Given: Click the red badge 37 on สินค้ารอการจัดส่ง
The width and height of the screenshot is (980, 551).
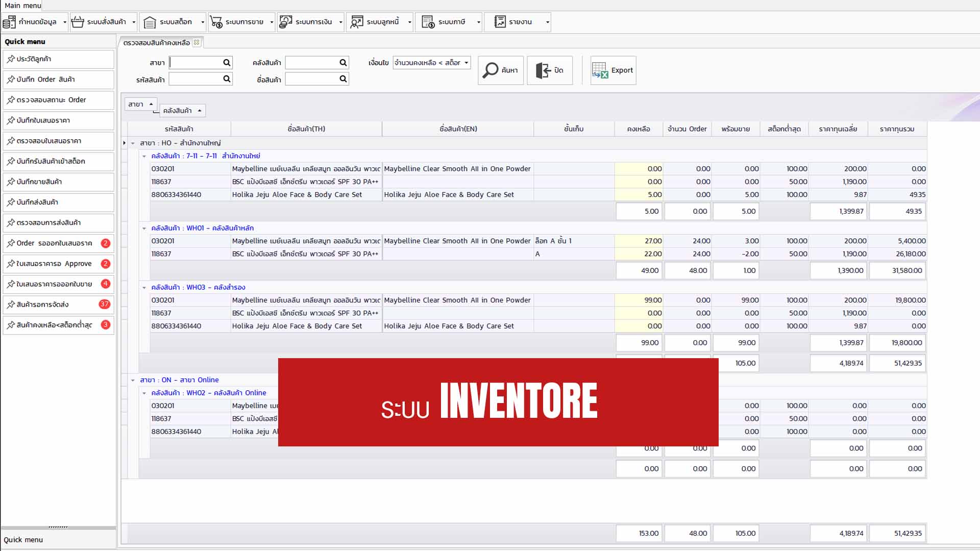Looking at the screenshot, I should coord(105,304).
